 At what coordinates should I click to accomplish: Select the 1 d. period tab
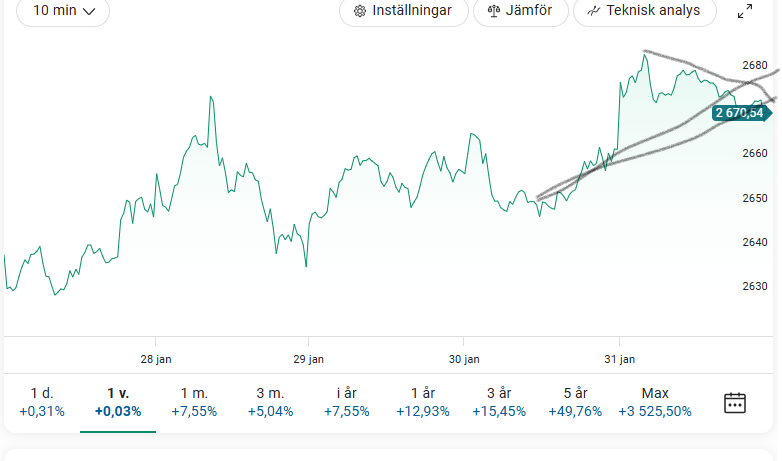pos(41,402)
